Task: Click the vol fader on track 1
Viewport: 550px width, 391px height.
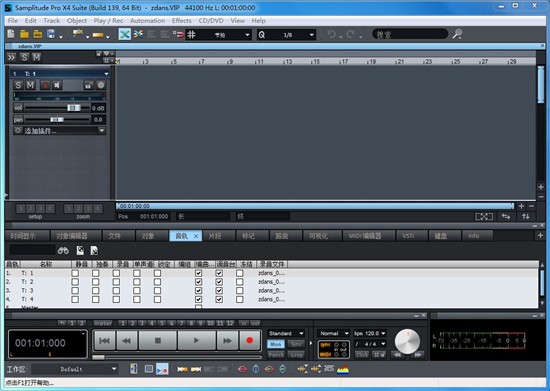Action: point(74,108)
